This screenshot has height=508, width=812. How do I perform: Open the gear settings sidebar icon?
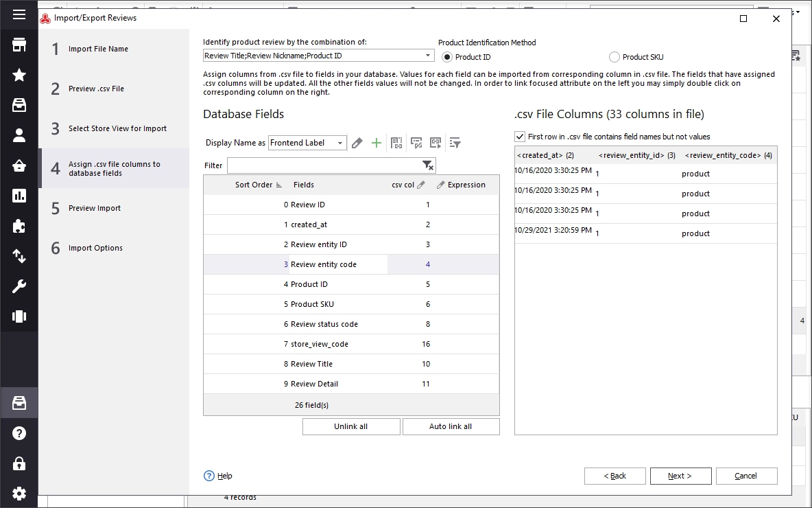click(19, 494)
